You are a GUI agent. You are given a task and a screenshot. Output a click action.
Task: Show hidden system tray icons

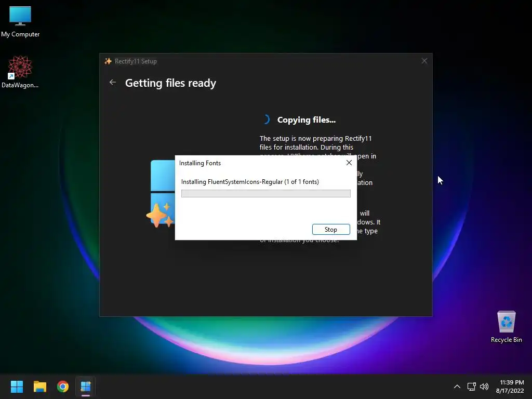457,387
